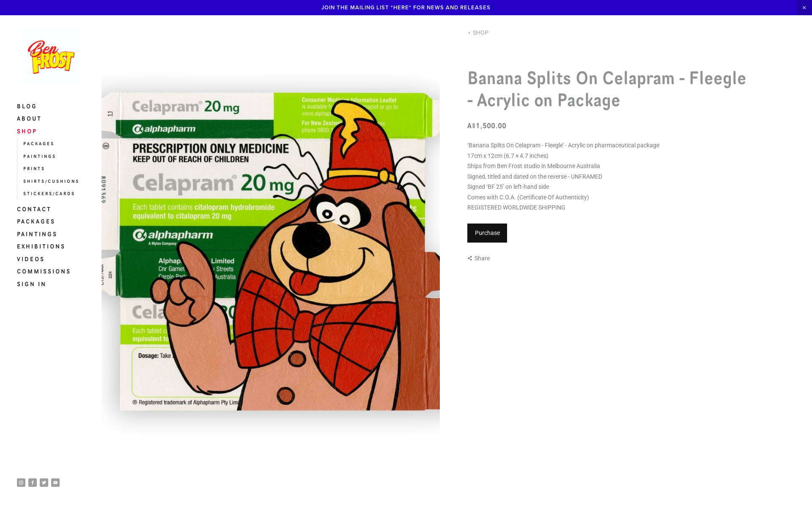Click the product title heading
Image resolution: width=812 pixels, height=508 pixels.
click(x=606, y=89)
